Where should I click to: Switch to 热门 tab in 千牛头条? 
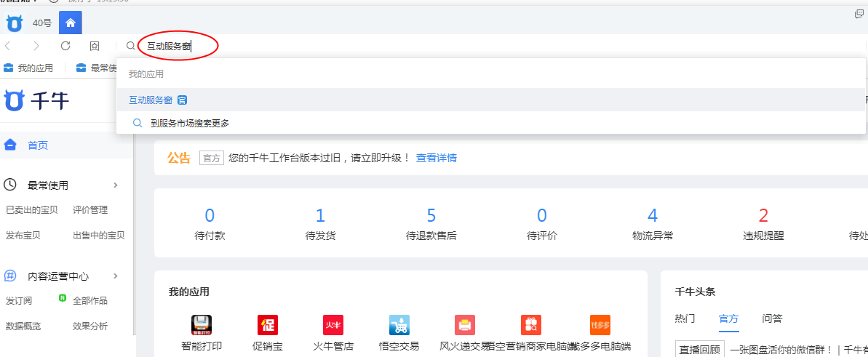point(685,318)
